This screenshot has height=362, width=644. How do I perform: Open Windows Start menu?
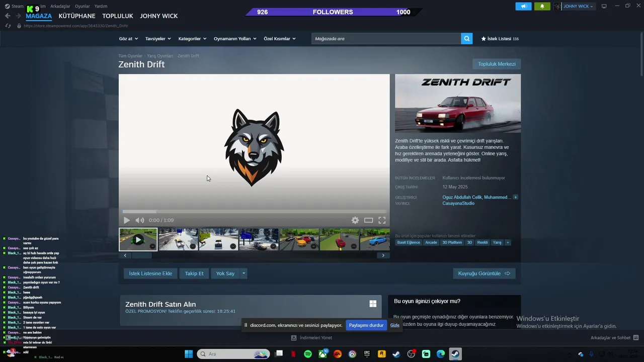click(189, 354)
